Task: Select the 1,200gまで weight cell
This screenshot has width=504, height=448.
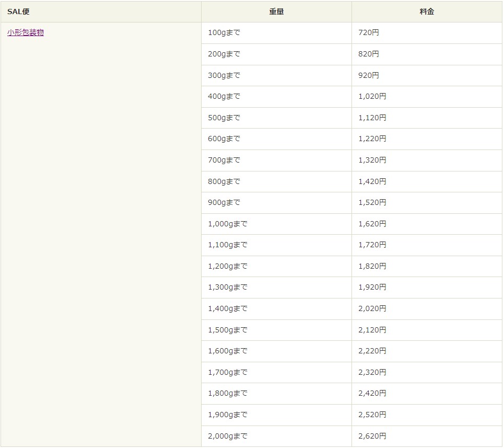Action: (228, 266)
